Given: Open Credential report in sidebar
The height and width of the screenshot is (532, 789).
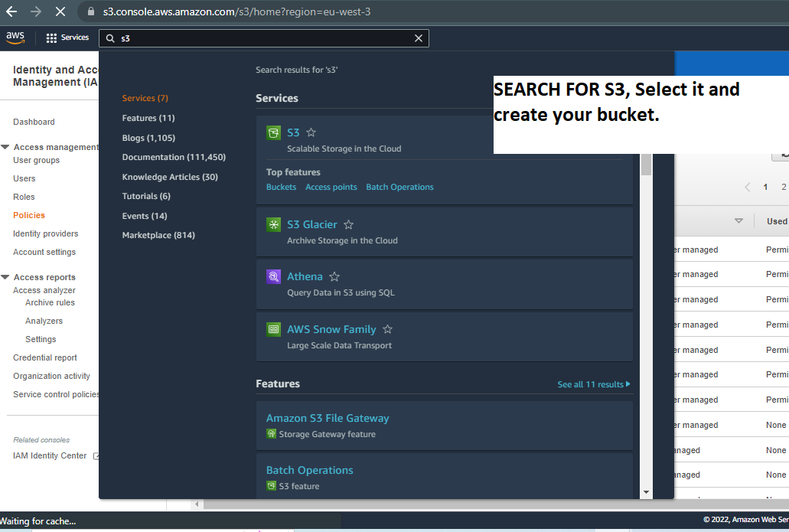Looking at the screenshot, I should coord(45,357).
